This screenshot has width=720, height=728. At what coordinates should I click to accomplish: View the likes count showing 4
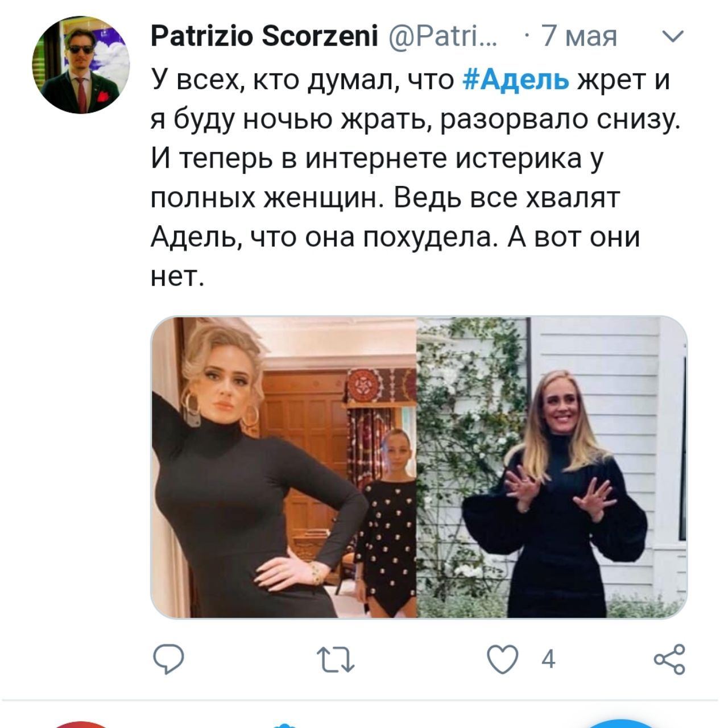click(548, 660)
